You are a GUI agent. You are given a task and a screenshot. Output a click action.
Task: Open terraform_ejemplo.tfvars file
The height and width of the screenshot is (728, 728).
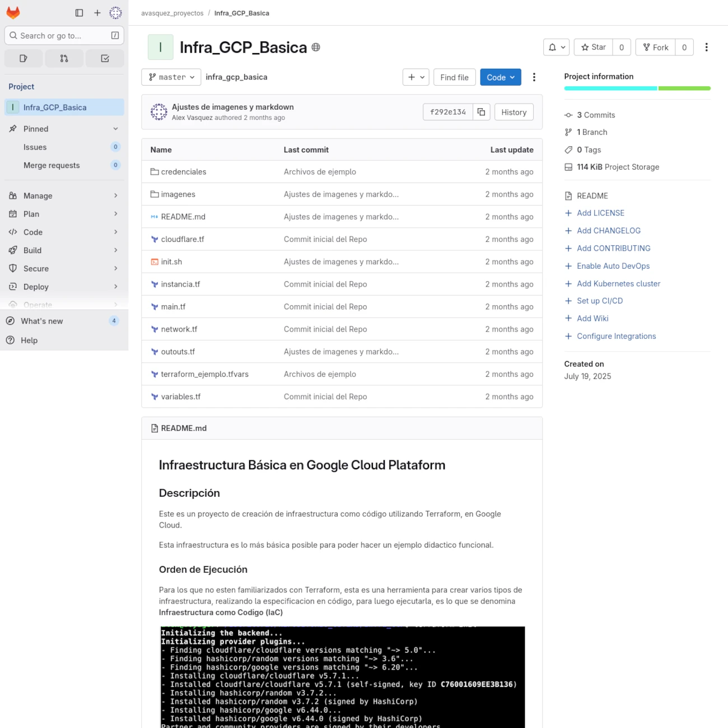(x=204, y=374)
